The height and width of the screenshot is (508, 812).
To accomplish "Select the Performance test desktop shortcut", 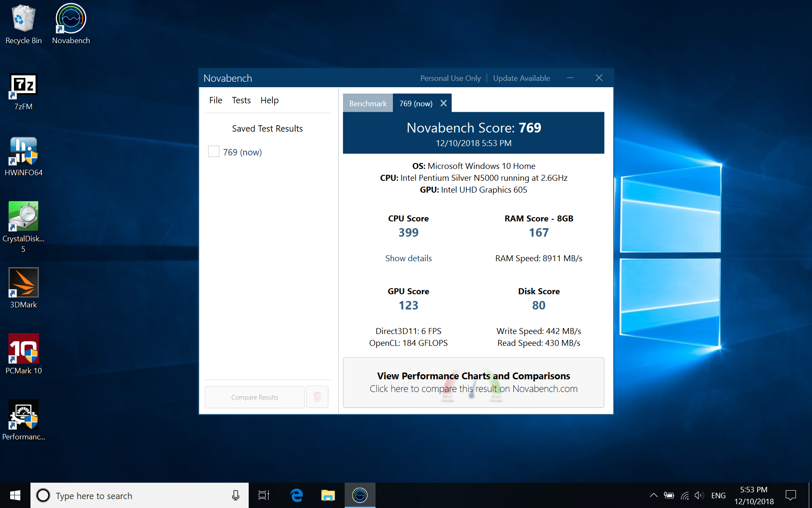I will [24, 421].
